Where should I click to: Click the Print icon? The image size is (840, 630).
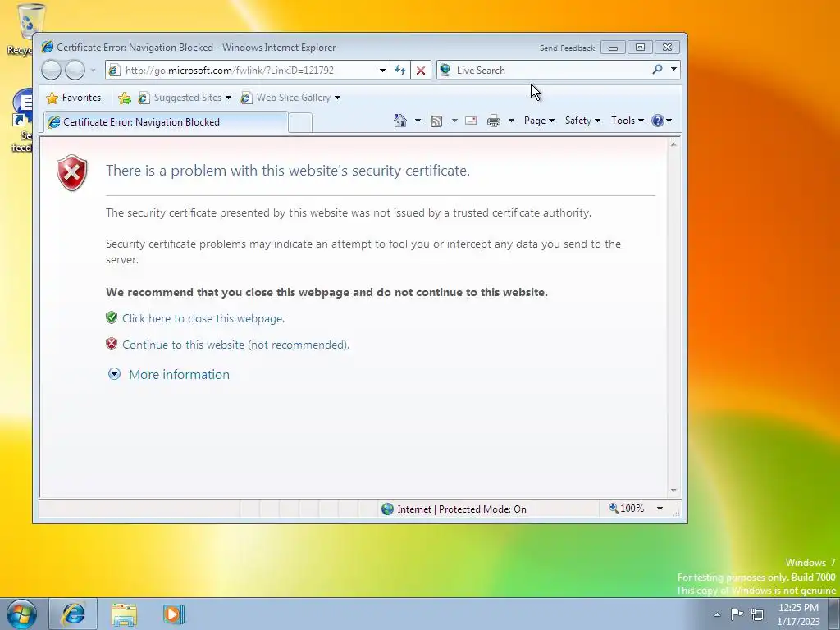493,121
